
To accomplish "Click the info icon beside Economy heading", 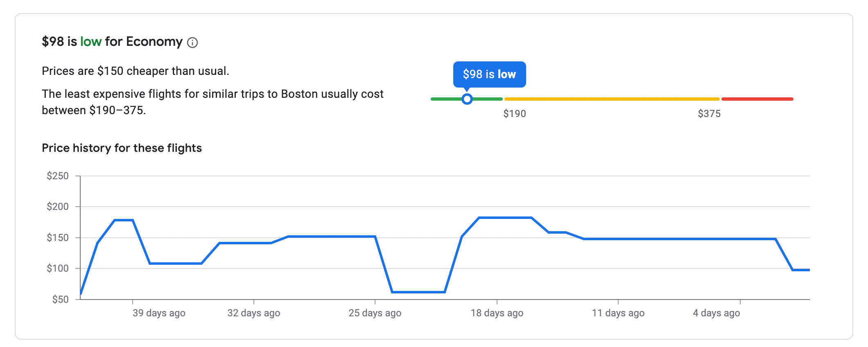I will 192,43.
